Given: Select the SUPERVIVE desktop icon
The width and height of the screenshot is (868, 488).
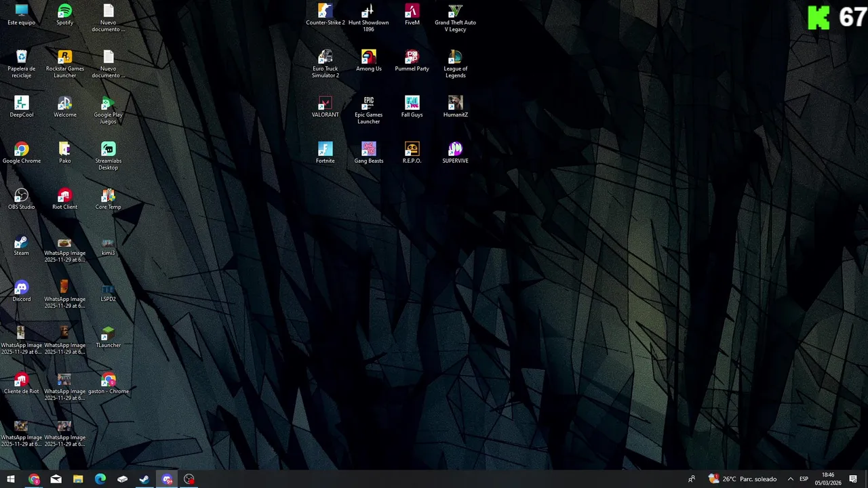Looking at the screenshot, I should coord(456,153).
